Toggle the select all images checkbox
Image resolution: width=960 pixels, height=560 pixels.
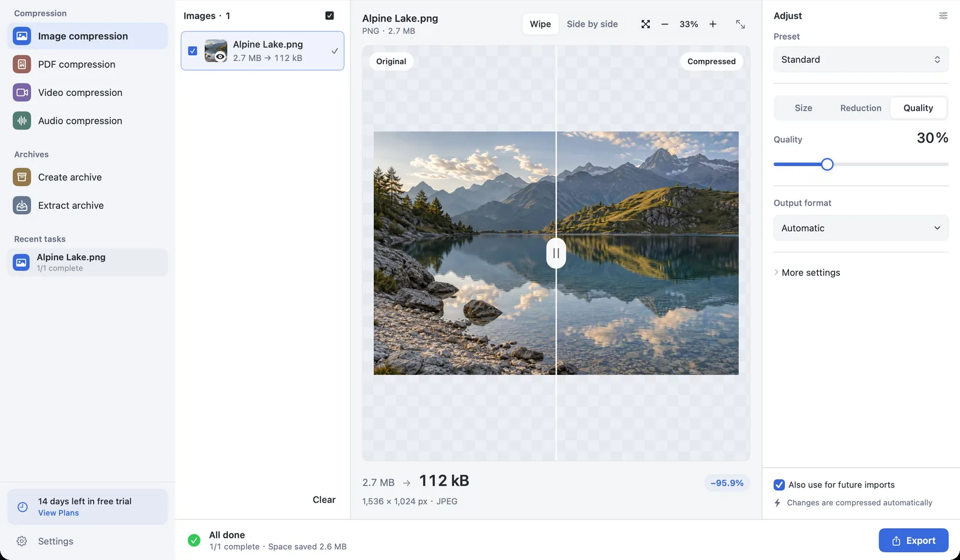[x=329, y=16]
